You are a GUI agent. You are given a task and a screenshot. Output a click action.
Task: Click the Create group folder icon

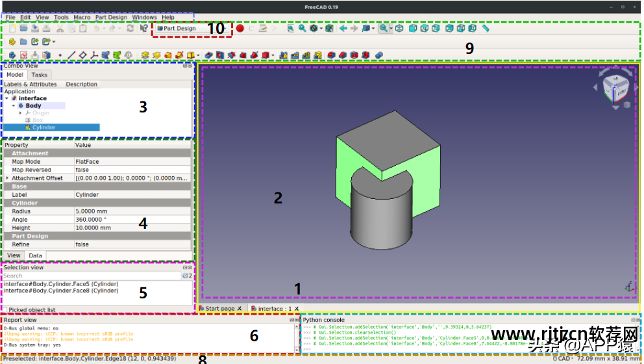23,42
